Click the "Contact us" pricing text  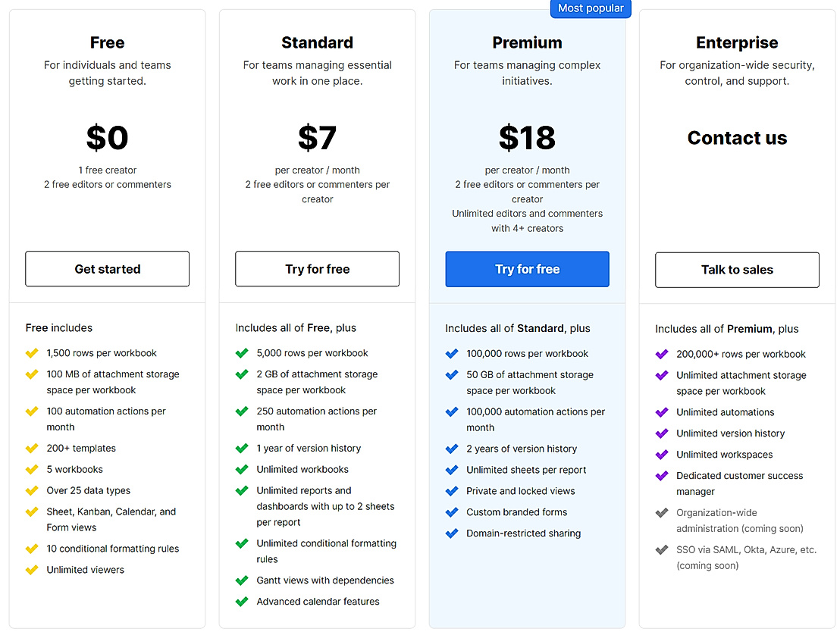[x=736, y=138]
